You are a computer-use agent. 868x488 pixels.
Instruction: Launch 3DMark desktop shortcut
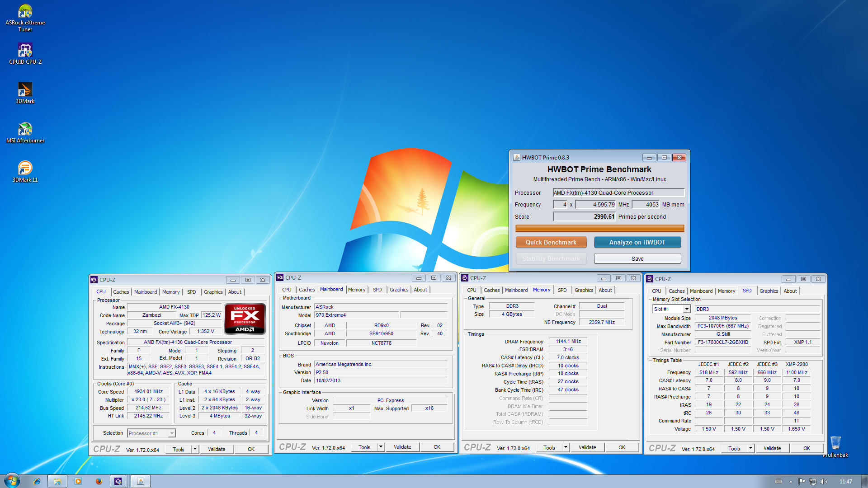[x=25, y=93]
